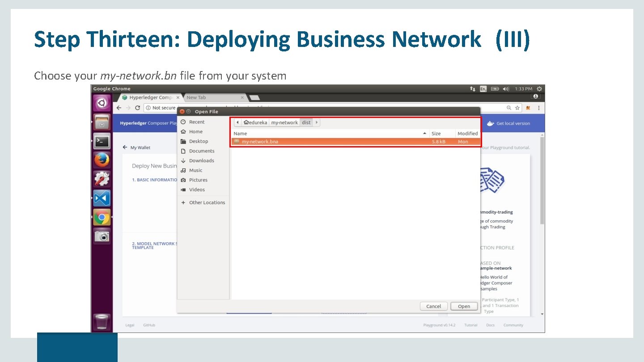
Task: Click the extension icon beside bookmark star
Action: click(528, 108)
